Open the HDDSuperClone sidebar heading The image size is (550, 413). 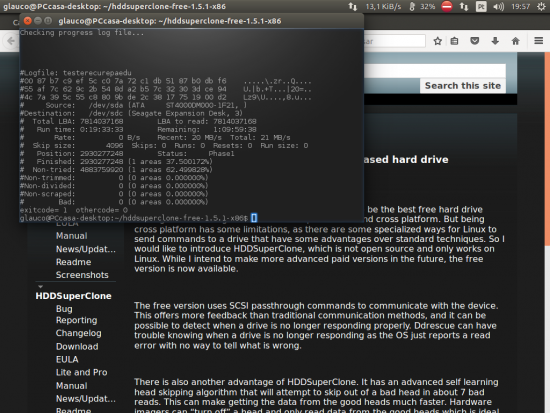73,296
